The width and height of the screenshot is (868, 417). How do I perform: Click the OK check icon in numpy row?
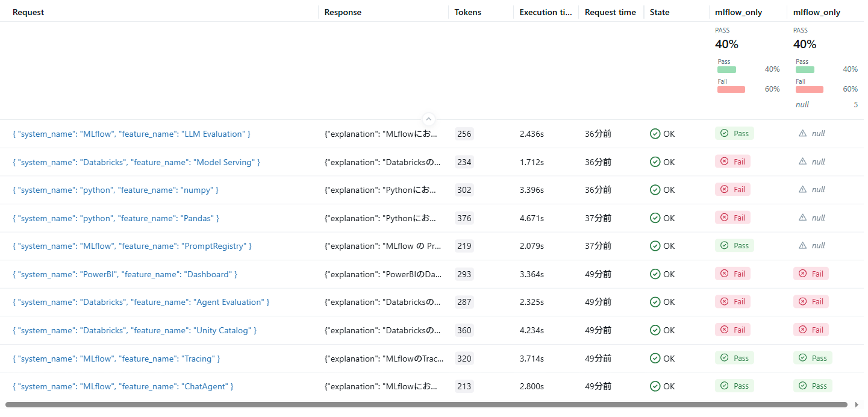point(655,190)
